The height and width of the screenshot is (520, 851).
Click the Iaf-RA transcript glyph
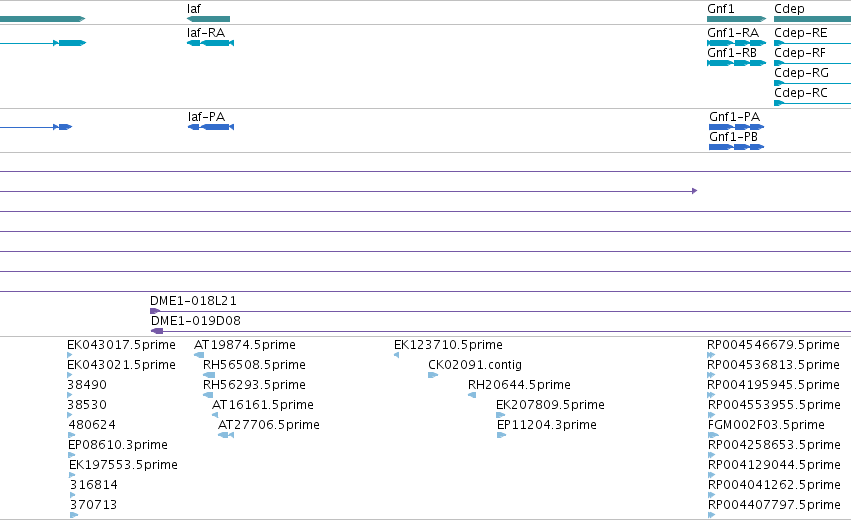(x=211, y=43)
